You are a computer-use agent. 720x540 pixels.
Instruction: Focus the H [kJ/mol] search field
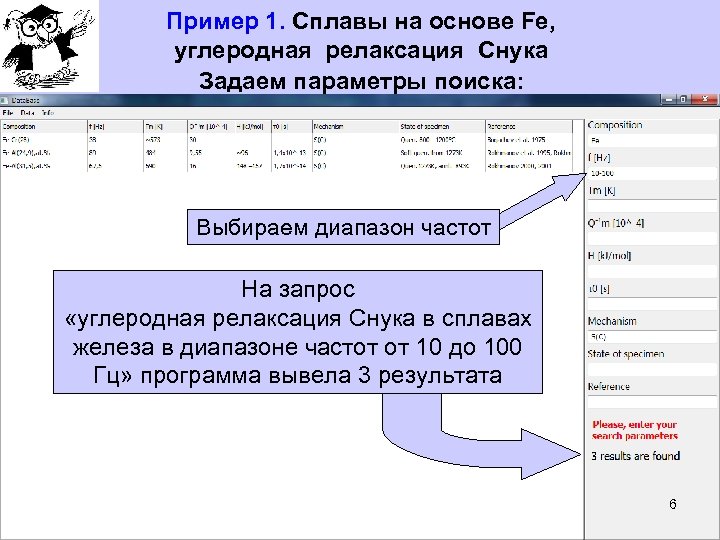(652, 271)
